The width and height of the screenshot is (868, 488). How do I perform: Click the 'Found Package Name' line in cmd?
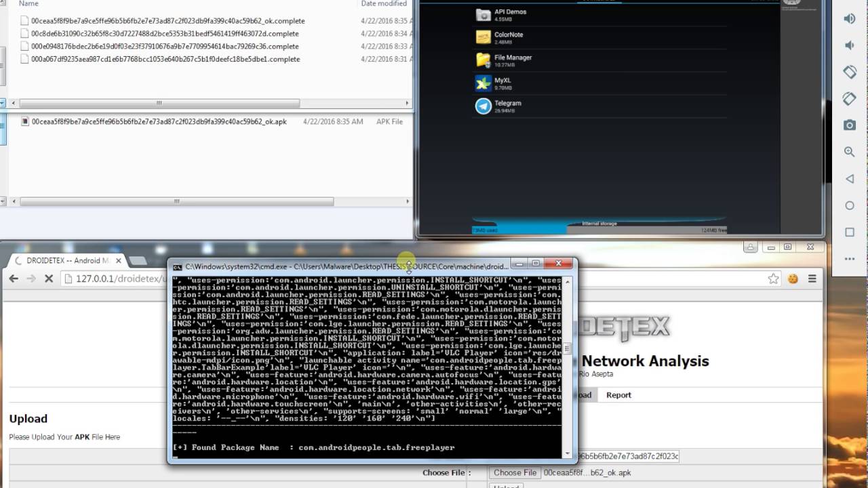[x=313, y=447]
